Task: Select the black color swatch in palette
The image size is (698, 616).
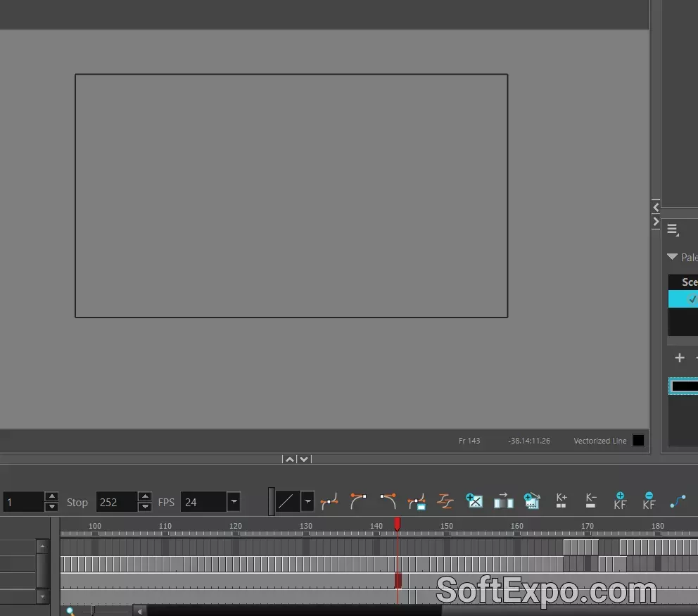Action: pos(684,386)
